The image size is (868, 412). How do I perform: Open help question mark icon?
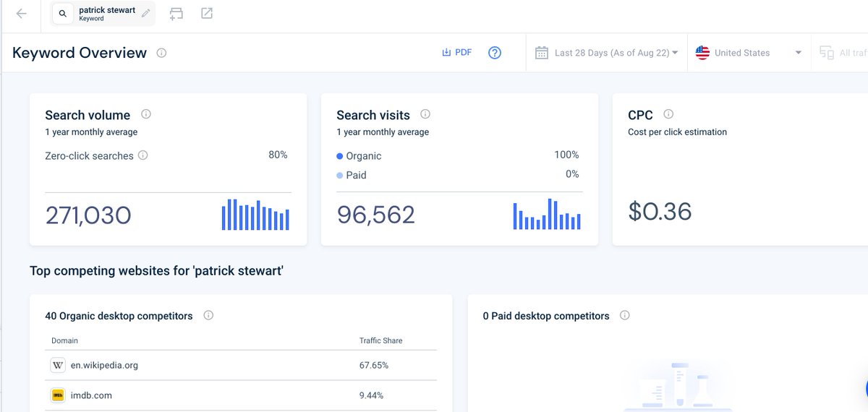[x=495, y=53]
